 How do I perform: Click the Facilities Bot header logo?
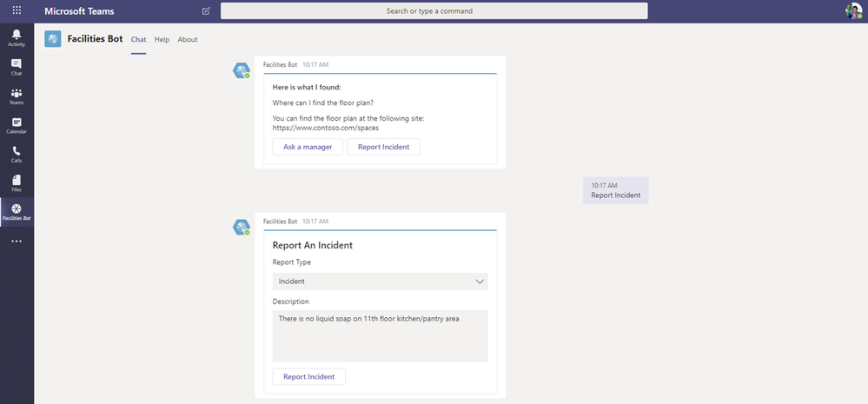point(53,39)
